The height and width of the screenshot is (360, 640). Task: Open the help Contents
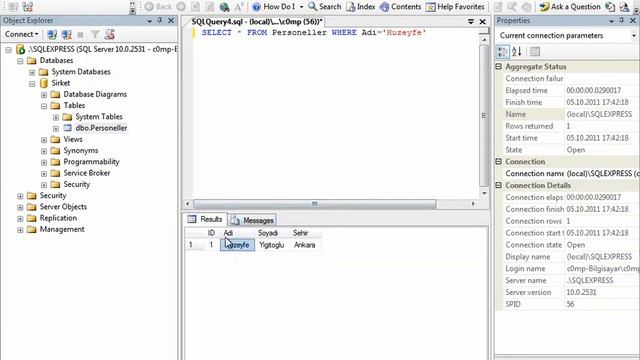pos(400,7)
